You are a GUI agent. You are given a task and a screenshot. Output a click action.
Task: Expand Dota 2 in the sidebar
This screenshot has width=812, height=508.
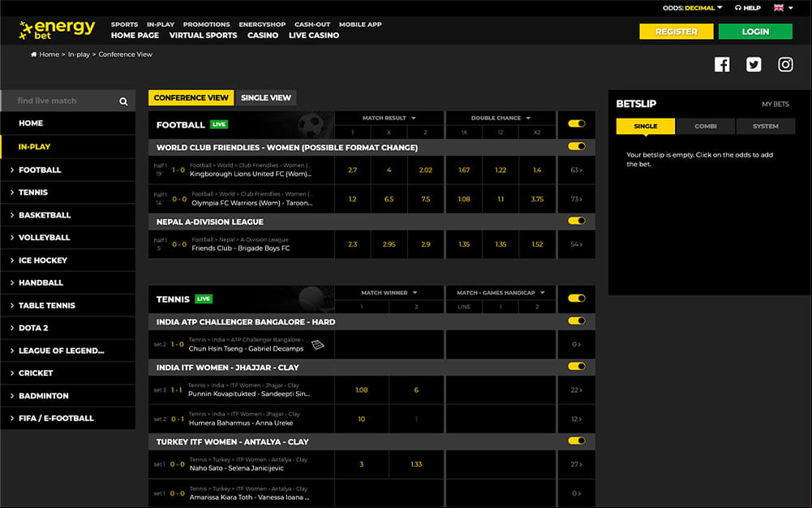pyautogui.click(x=68, y=328)
